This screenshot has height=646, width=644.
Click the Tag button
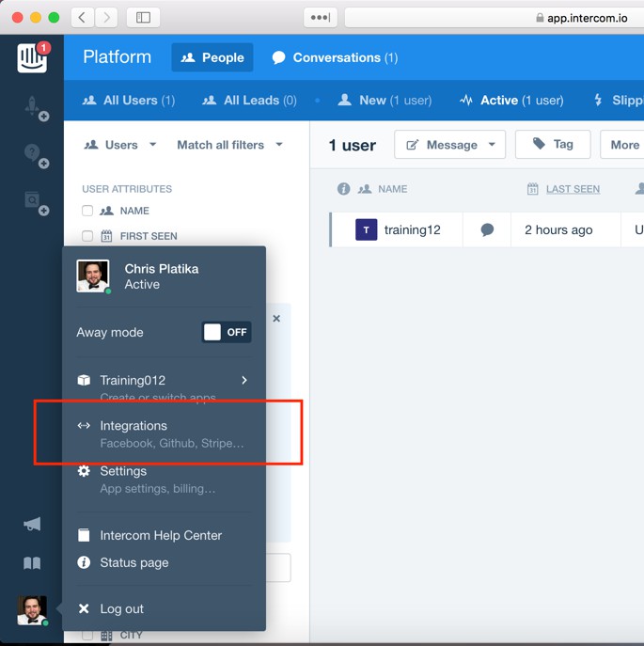(553, 144)
